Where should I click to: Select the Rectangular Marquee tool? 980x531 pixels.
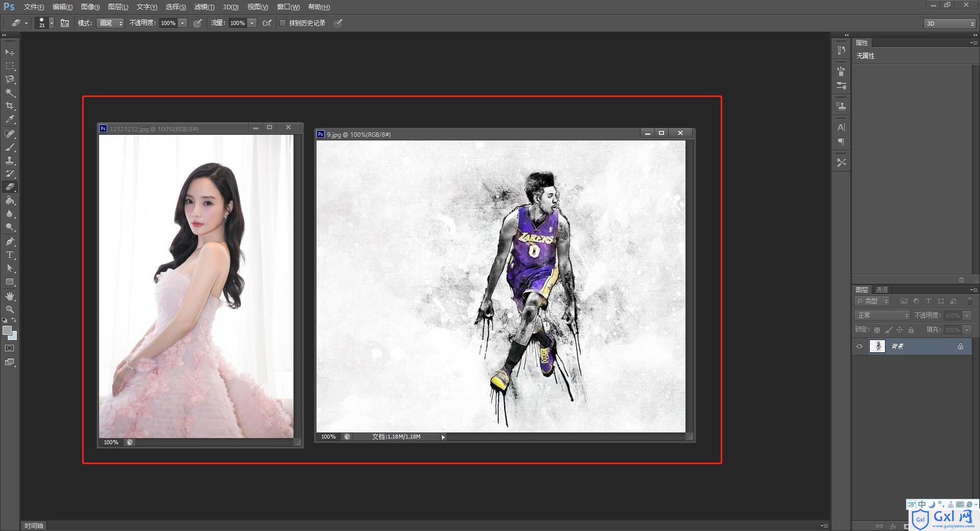[x=10, y=66]
